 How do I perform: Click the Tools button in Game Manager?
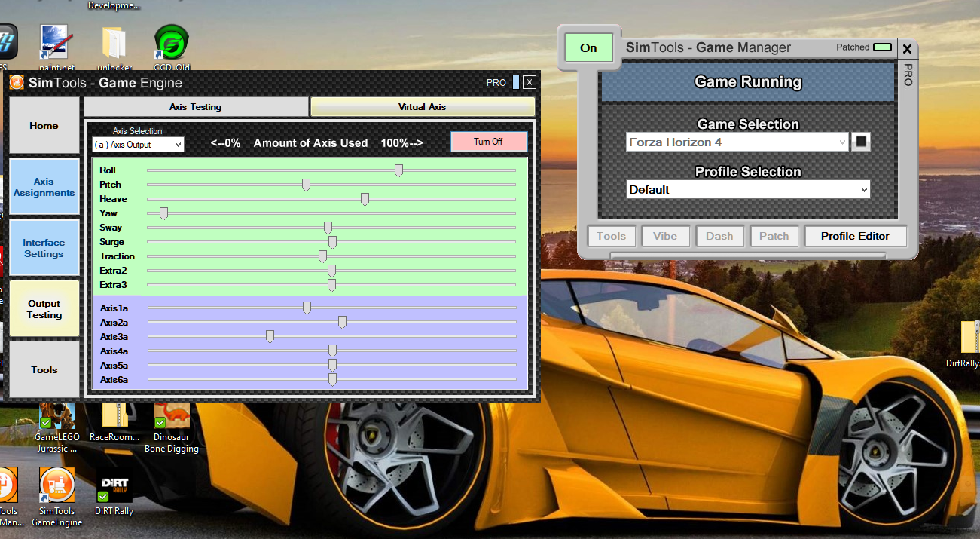tap(611, 236)
